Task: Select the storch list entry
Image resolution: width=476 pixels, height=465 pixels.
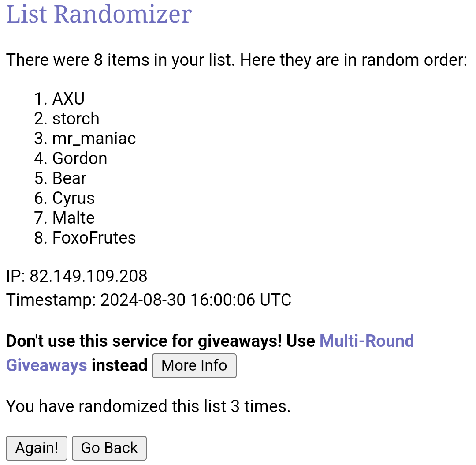Action: 76,119
